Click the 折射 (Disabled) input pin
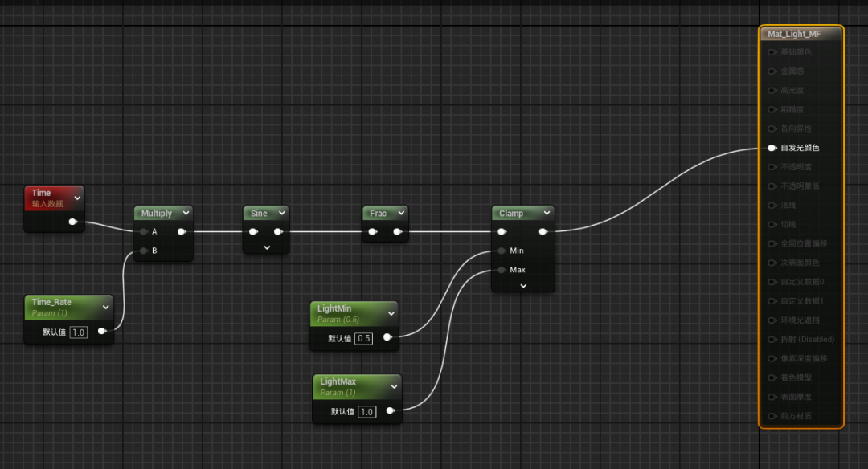 pyautogui.click(x=772, y=340)
